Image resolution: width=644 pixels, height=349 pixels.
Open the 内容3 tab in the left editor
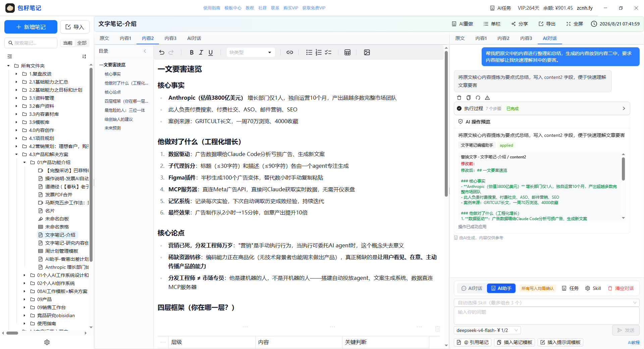click(x=170, y=38)
